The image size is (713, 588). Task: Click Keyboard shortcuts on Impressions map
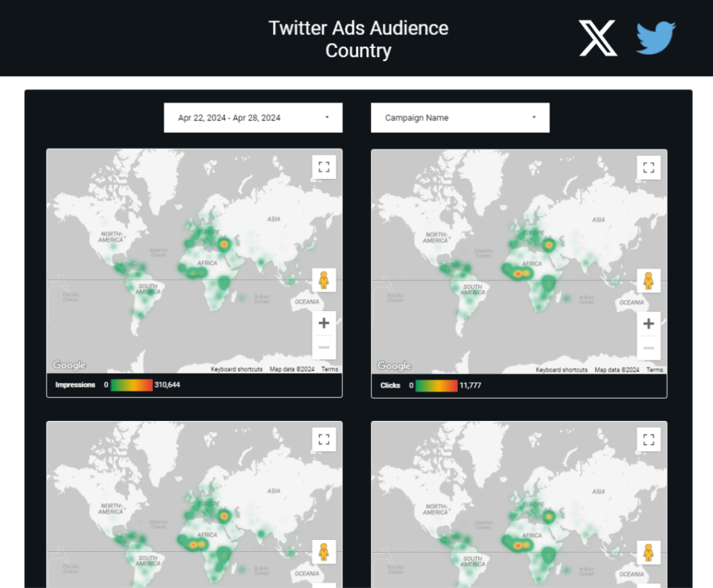[x=237, y=370]
